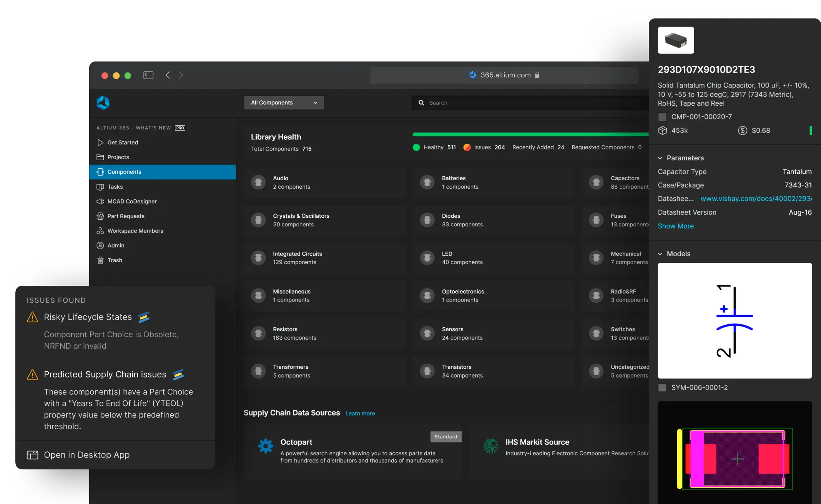Screen dimensions: 821x504
Task: Open the Transformers 5 components card
Action: tap(324, 371)
